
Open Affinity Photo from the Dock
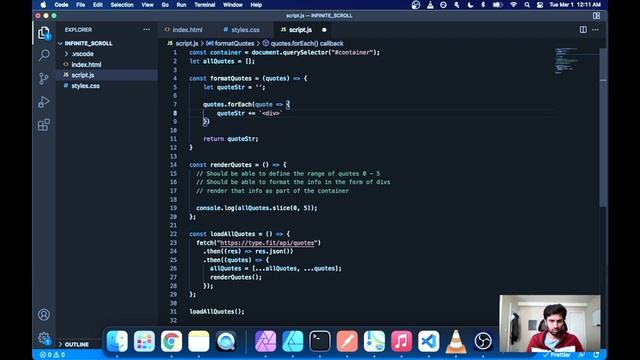coord(265,341)
